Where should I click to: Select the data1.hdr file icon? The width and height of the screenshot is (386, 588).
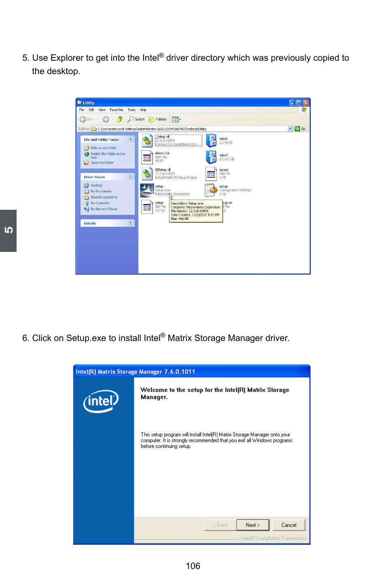tap(147, 157)
